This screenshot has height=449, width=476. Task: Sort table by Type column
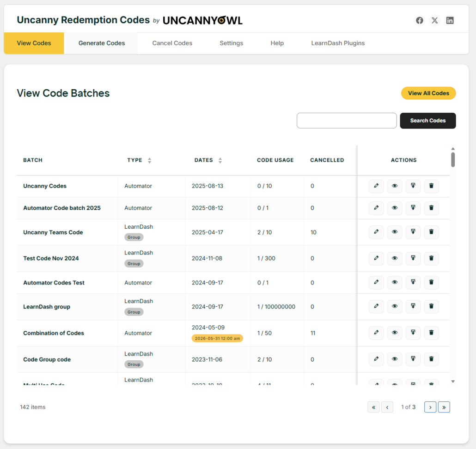pos(149,160)
